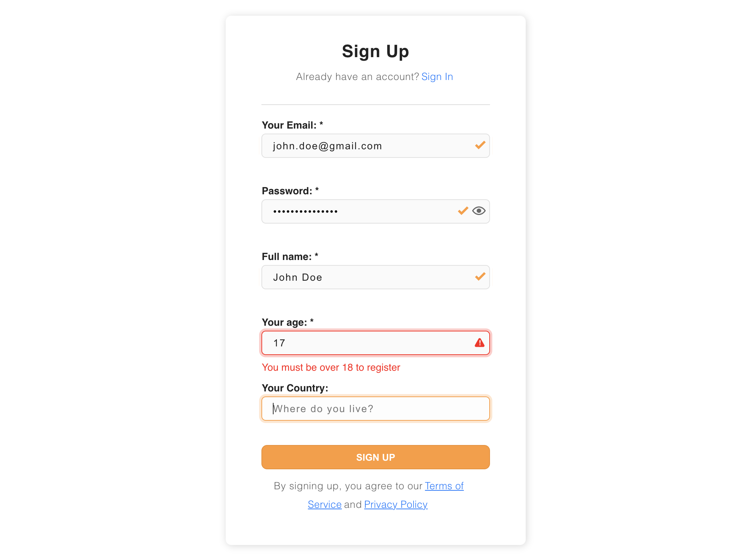This screenshot has width=745, height=560.
Task: Click the Privacy Policy link
Action: 395,504
